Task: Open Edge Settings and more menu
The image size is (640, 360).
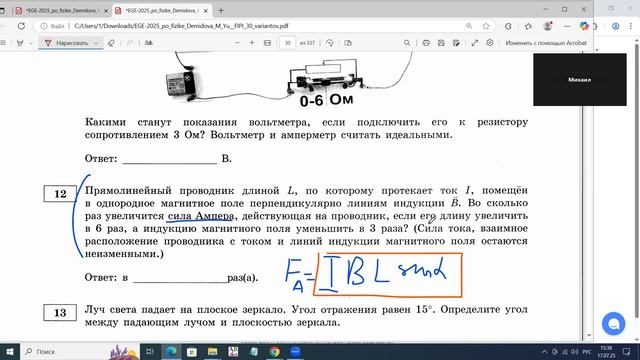Action: [x=567, y=26]
